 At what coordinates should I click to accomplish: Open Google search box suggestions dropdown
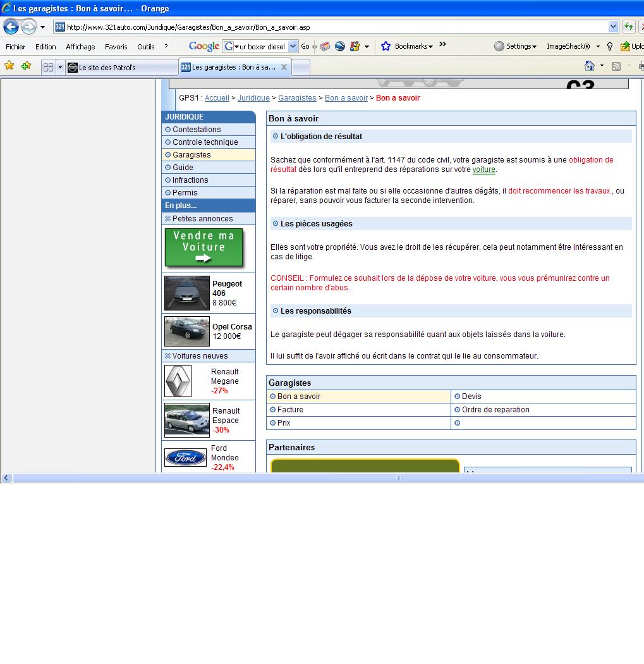[x=293, y=46]
